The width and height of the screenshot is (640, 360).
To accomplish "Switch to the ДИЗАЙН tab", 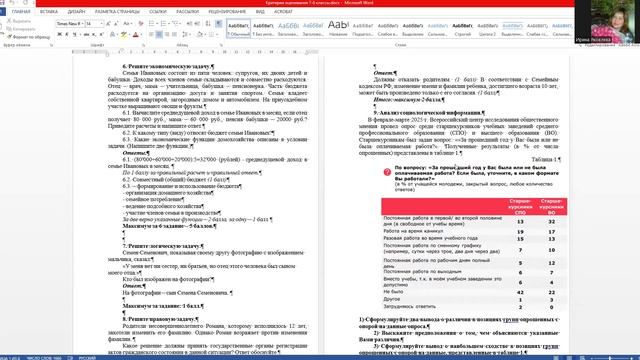I will pyautogui.click(x=76, y=11).
